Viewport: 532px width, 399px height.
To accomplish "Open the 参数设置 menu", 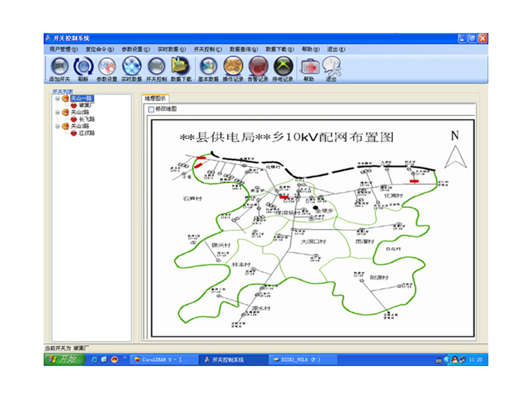I will 136,49.
